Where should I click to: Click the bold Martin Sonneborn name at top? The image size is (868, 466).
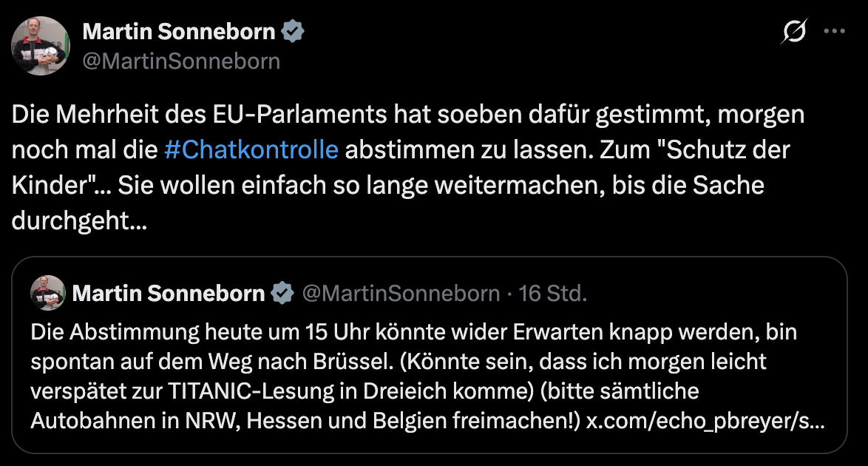pos(179,32)
